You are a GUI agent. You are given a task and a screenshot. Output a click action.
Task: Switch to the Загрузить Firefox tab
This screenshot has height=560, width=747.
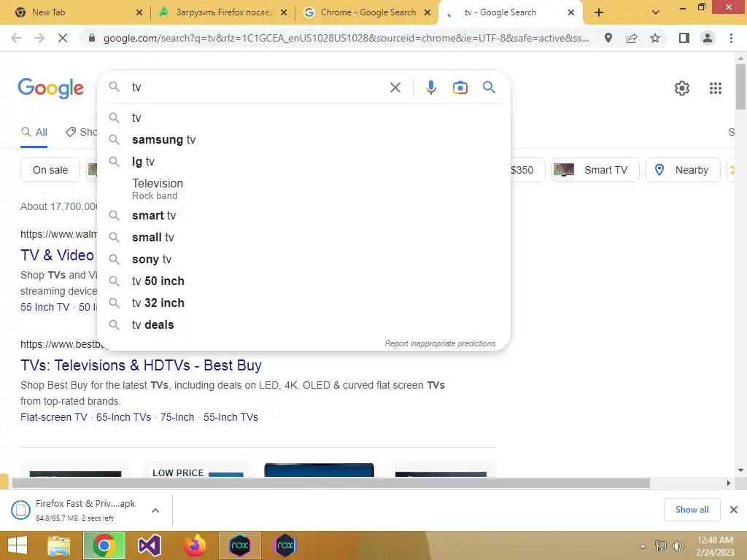click(224, 12)
